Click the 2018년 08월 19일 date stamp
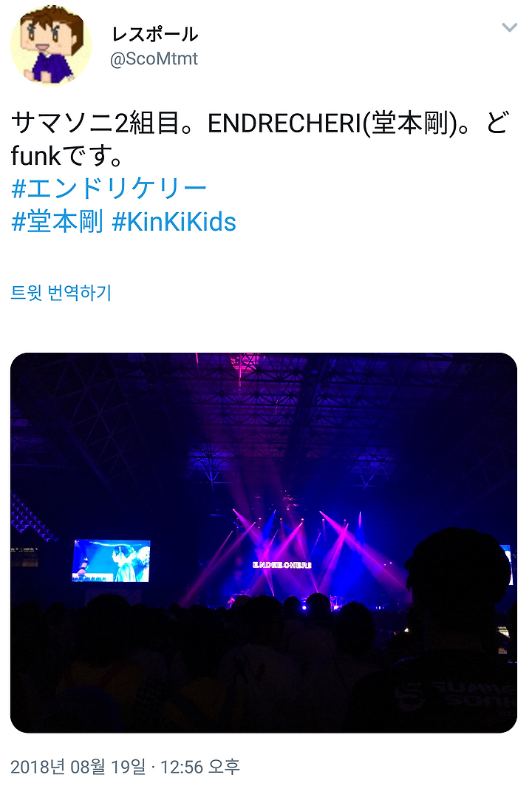The height and width of the screenshot is (786, 532). pyautogui.click(x=78, y=767)
